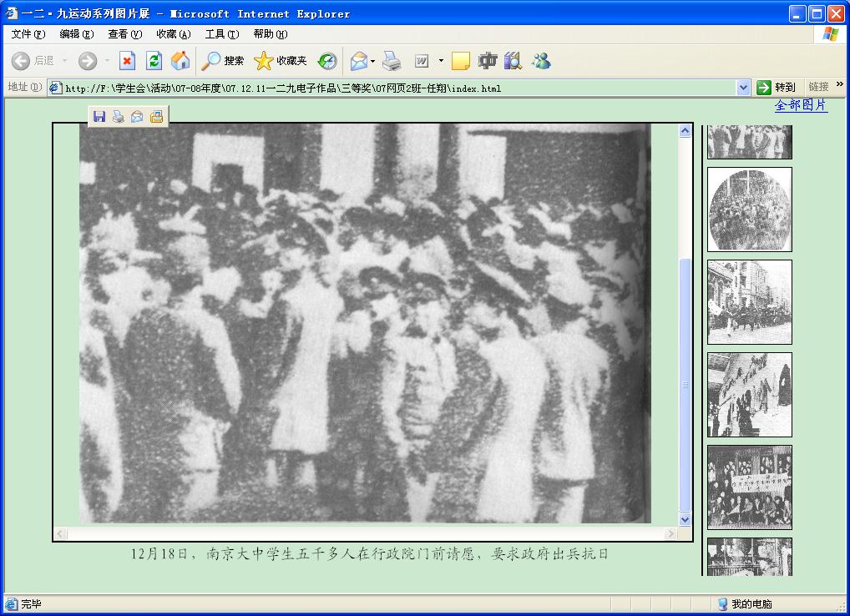Save the picture using the floating save icon
The image size is (850, 616).
pos(99,117)
